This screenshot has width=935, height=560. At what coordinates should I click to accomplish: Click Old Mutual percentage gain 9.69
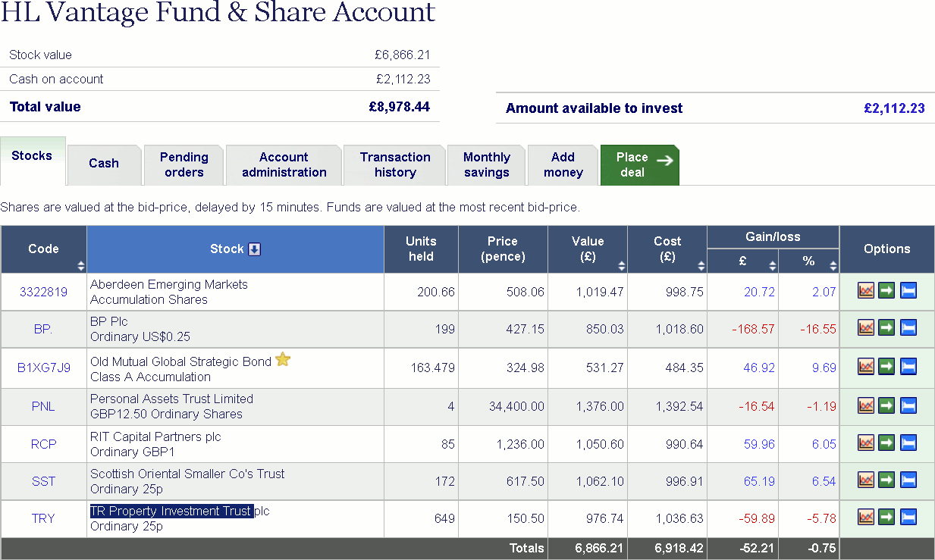click(824, 368)
